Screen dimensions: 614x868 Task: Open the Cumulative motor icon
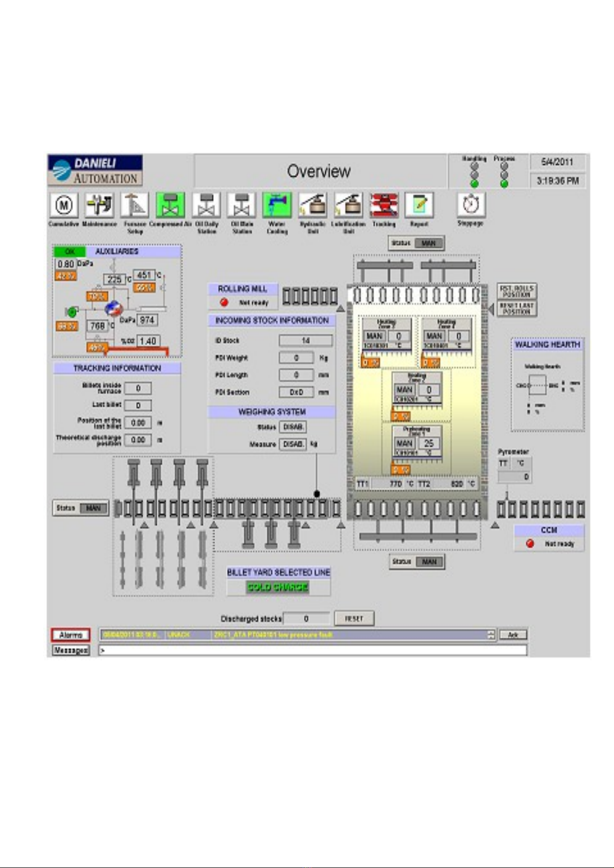pos(64,205)
